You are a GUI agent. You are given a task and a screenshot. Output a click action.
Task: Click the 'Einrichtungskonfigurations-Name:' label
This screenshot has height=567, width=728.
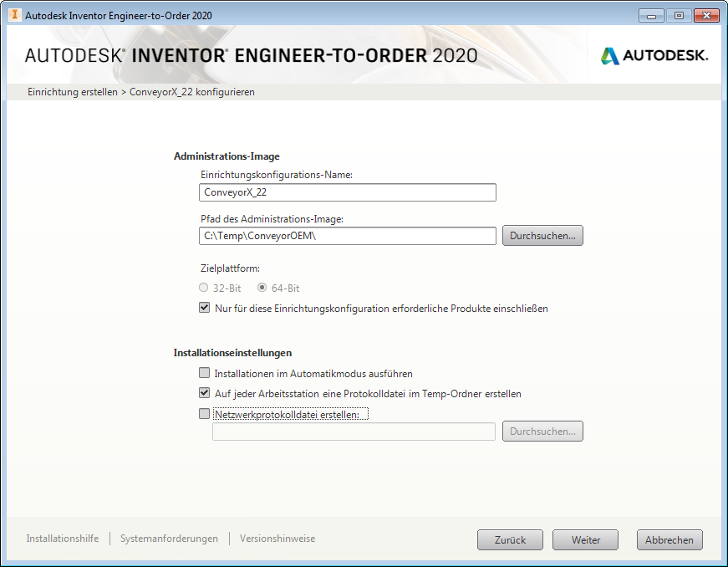point(277,175)
